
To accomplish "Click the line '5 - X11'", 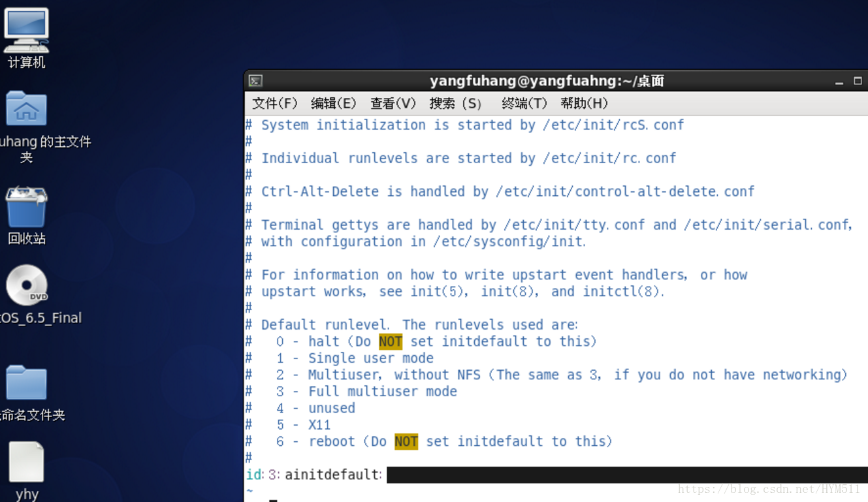I will (304, 424).
